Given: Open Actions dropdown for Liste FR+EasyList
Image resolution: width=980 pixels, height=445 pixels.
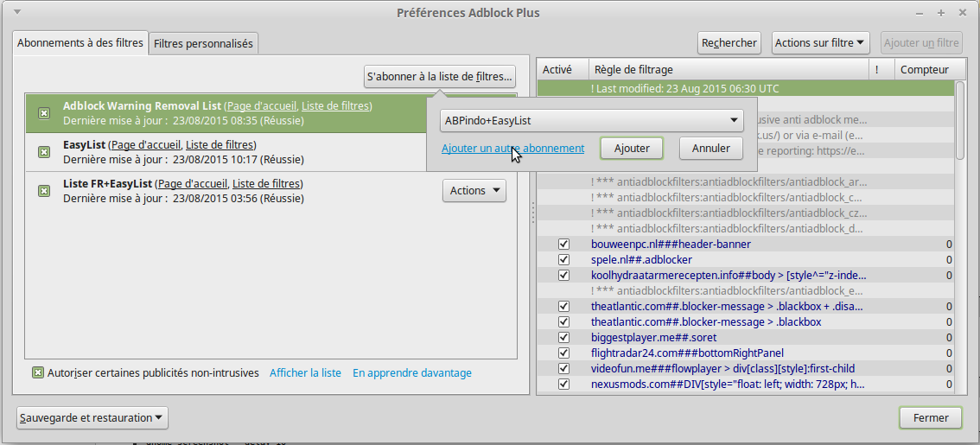Looking at the screenshot, I should tap(474, 191).
